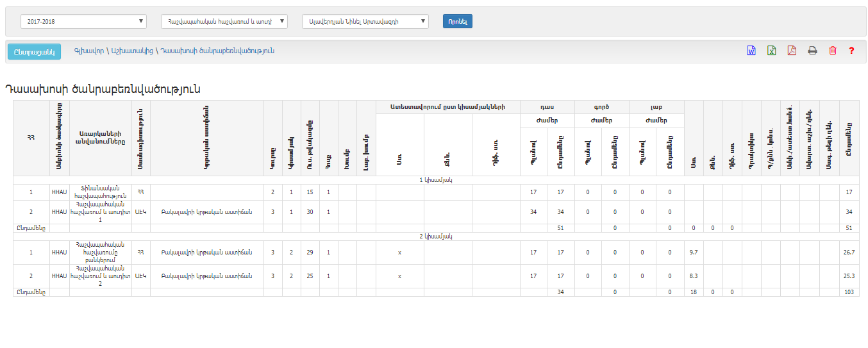Open the Ալավերդյան Նինել lecturer dropdown
The image size is (868, 348).
tap(365, 22)
